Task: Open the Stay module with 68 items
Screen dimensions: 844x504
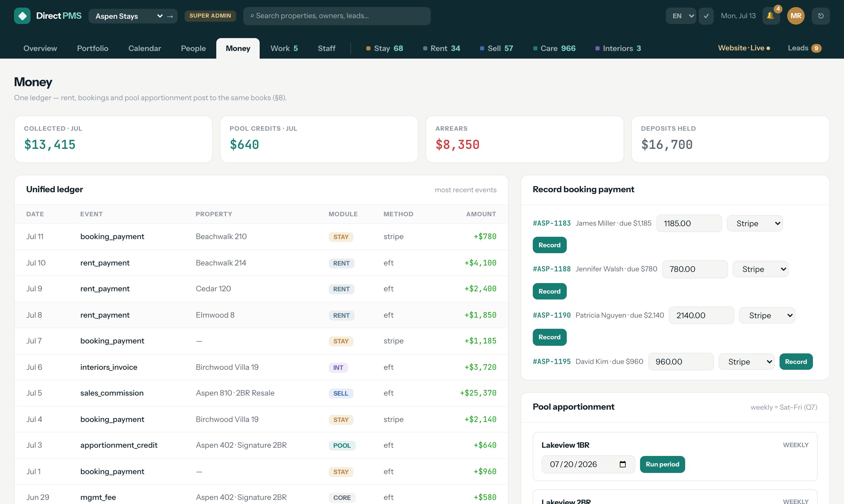Action: [385, 48]
